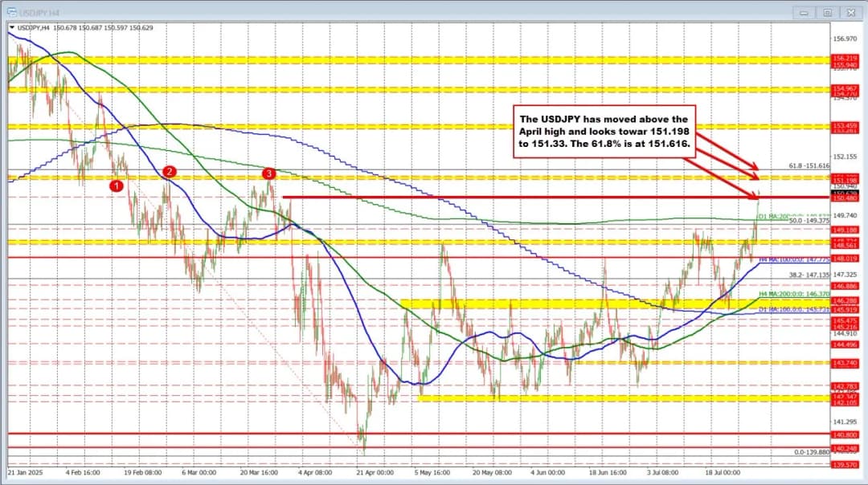The width and height of the screenshot is (868, 485).
Task: Click the 156.219 red price tag
Action: (847, 59)
